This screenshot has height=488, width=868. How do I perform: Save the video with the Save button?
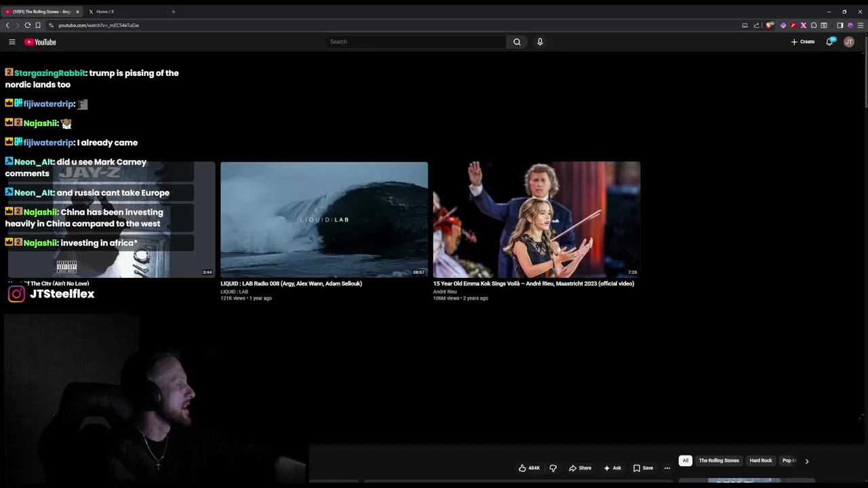[643, 468]
